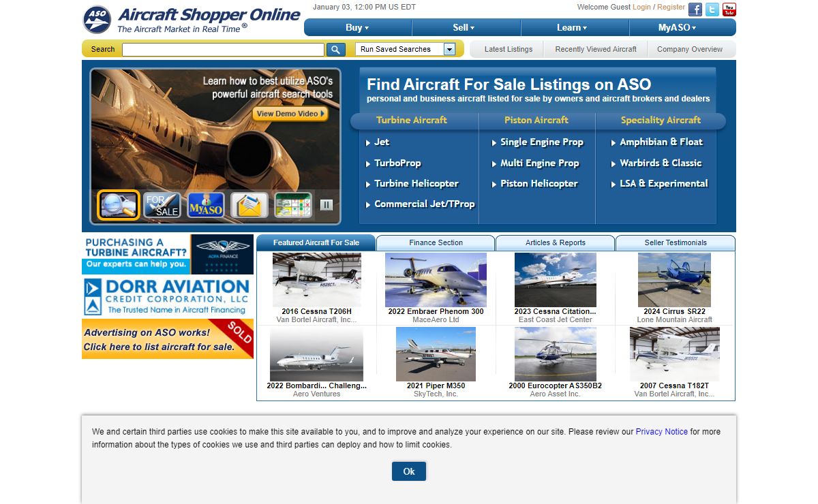
Task: Open the ASO Twitter icon
Action: click(712, 10)
